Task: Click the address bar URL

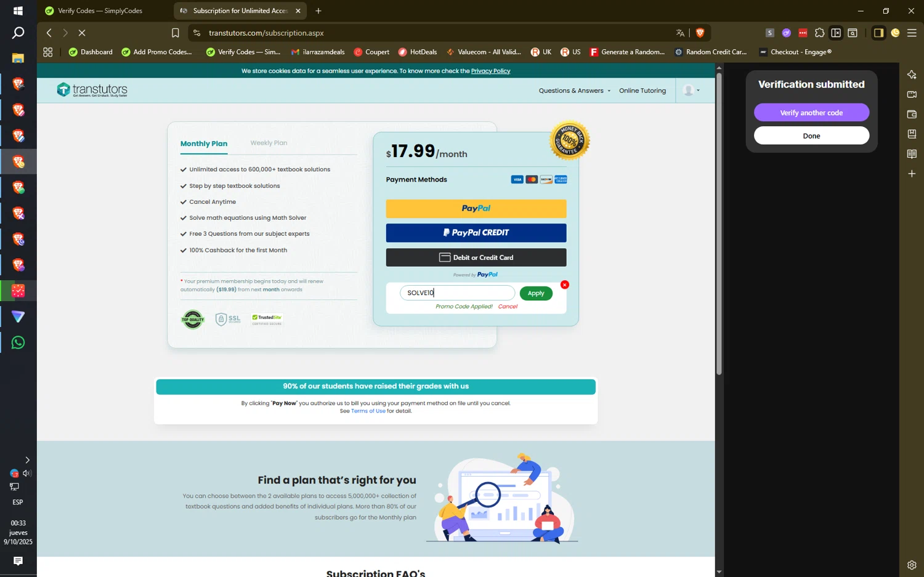Action: [x=266, y=33]
